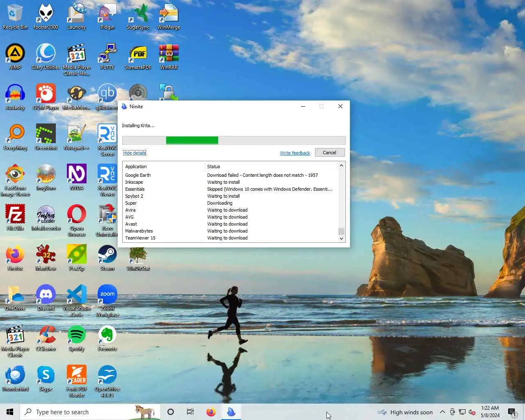Open the Windows Start menu
The width and height of the screenshot is (525, 420).
coord(10,412)
